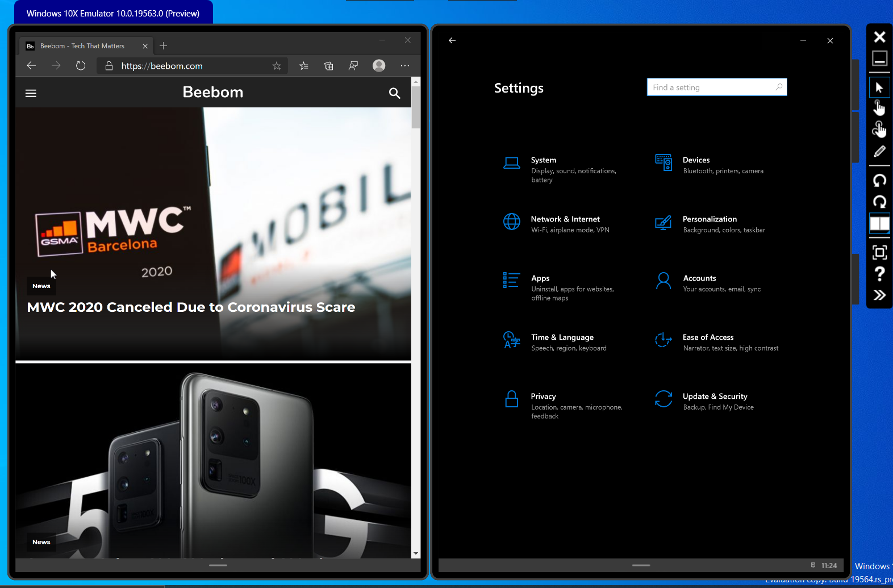The height and width of the screenshot is (588, 893).
Task: Open Edge Collections icon
Action: [x=329, y=66]
